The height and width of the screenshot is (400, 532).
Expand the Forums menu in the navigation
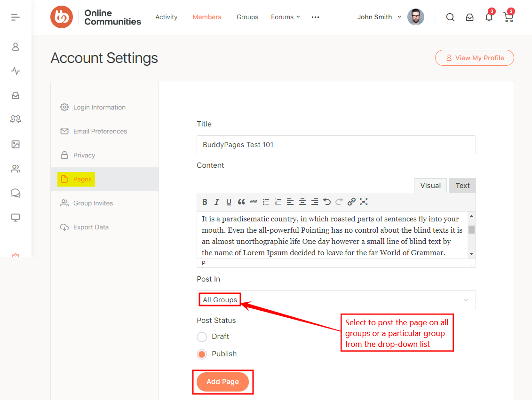(286, 17)
